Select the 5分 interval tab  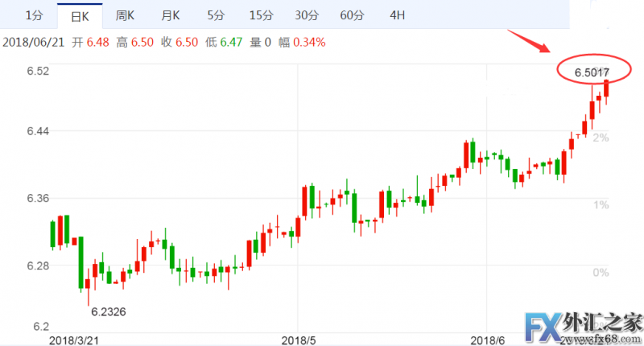point(216,15)
